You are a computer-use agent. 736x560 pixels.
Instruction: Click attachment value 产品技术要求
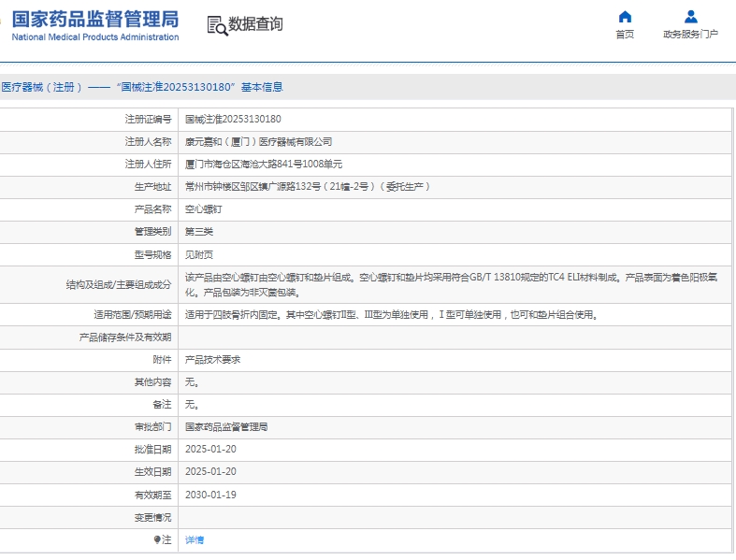coord(212,360)
